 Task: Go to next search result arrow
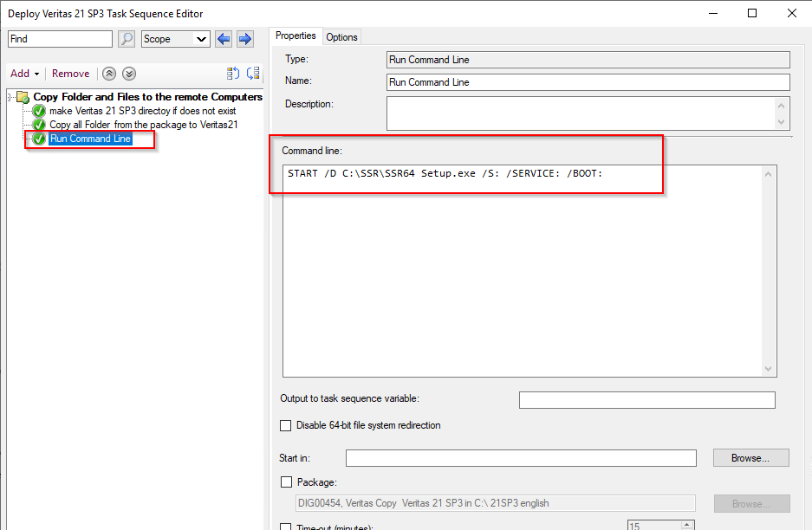coord(245,39)
